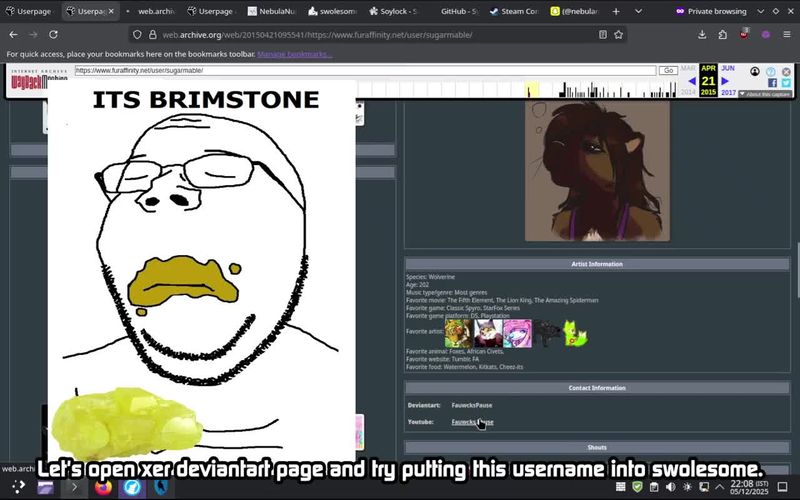Click the shield icon in system tray
The height and width of the screenshot is (500, 800).
point(636,487)
